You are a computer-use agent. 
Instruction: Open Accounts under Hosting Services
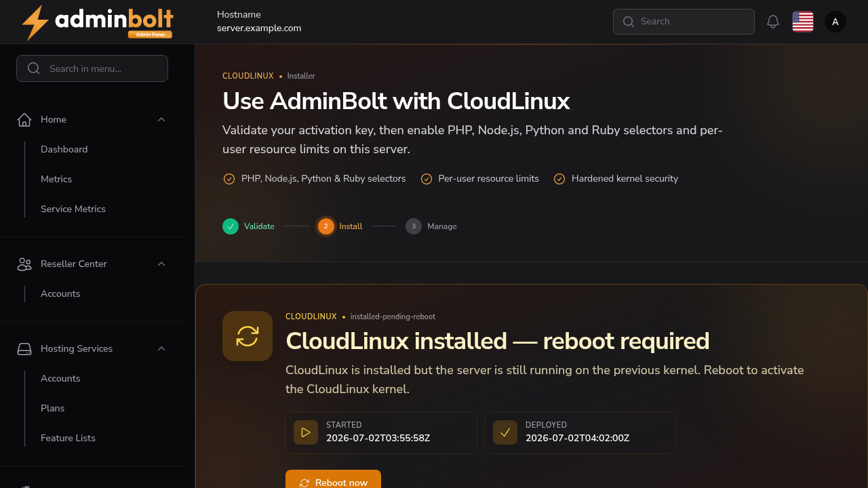60,378
